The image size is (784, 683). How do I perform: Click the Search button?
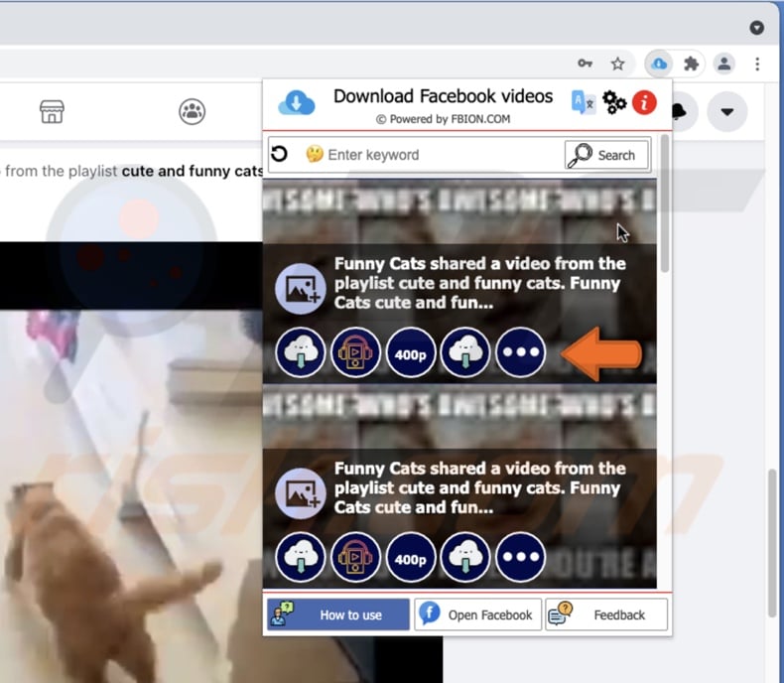coord(607,155)
